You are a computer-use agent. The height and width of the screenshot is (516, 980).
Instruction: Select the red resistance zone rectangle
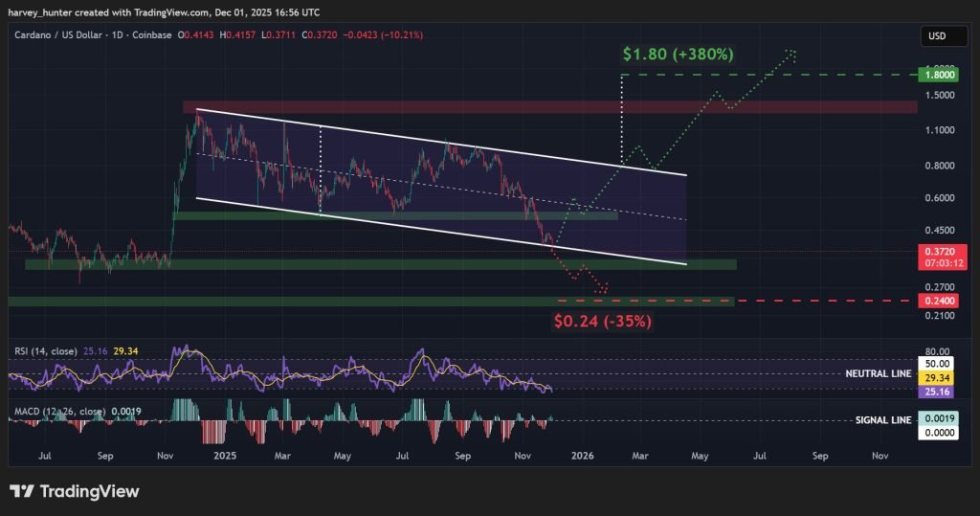click(549, 106)
